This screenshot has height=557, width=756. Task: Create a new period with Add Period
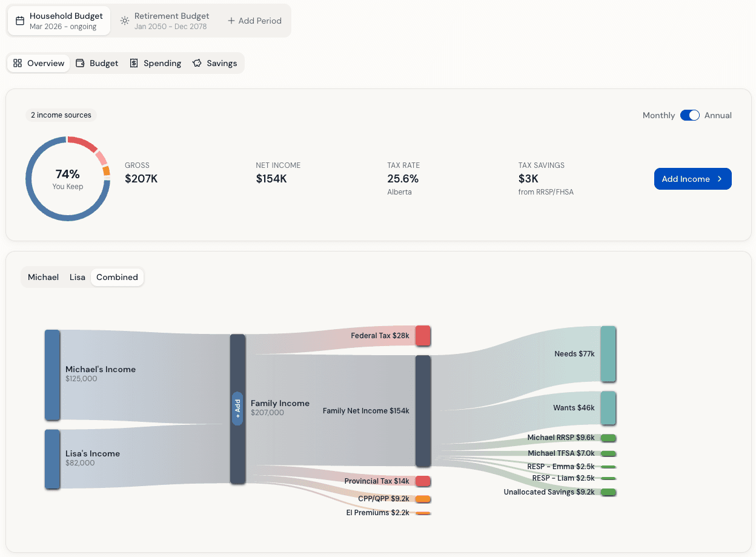[254, 20]
